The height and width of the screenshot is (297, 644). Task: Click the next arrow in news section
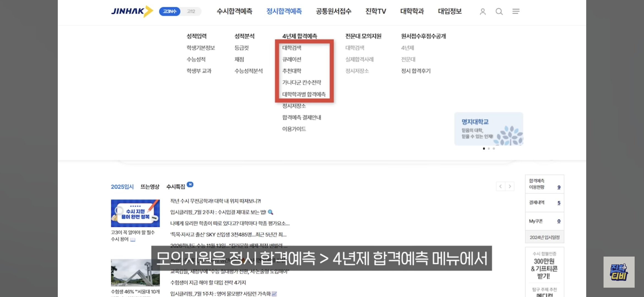pos(510,186)
